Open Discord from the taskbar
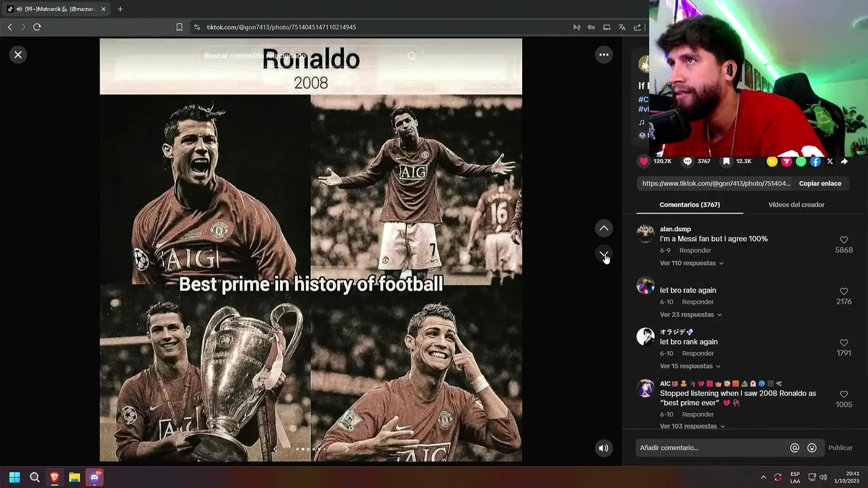 tap(94, 477)
